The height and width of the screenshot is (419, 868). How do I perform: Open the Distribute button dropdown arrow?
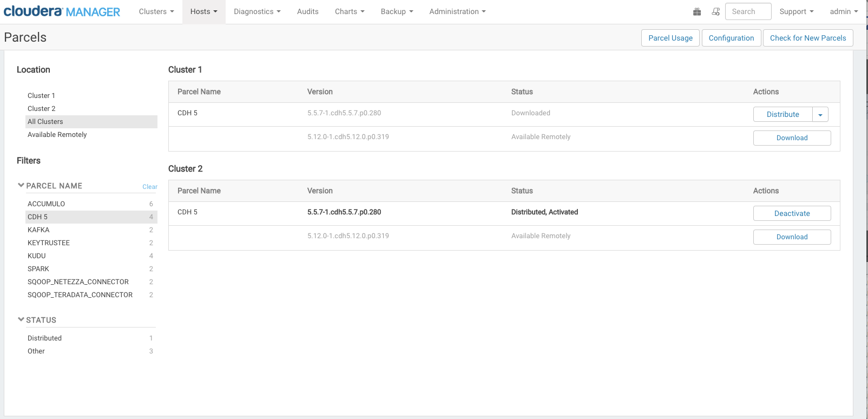coord(820,115)
